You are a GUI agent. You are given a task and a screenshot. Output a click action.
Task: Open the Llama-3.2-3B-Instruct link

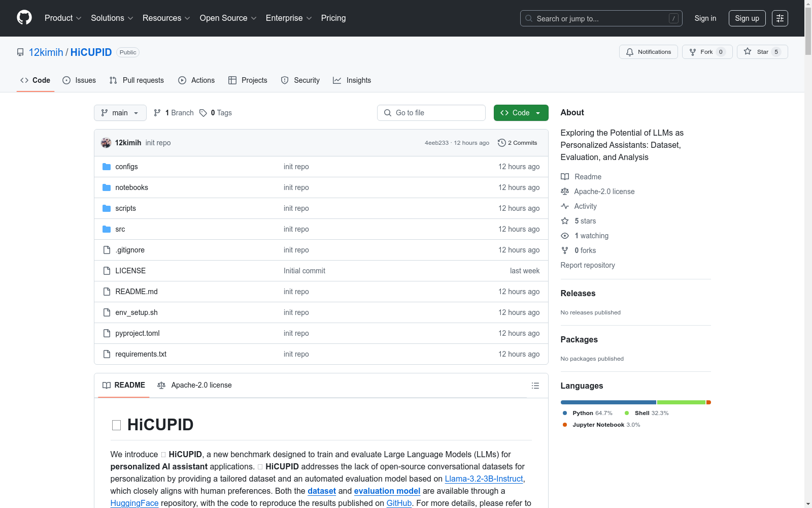click(x=484, y=479)
